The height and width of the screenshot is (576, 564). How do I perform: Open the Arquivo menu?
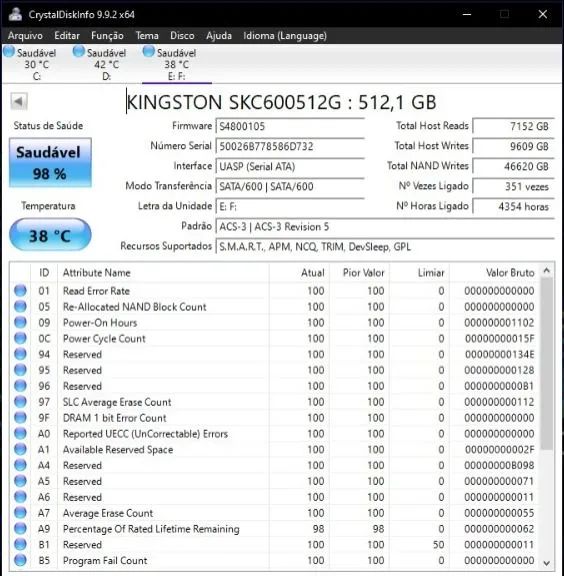[25, 36]
